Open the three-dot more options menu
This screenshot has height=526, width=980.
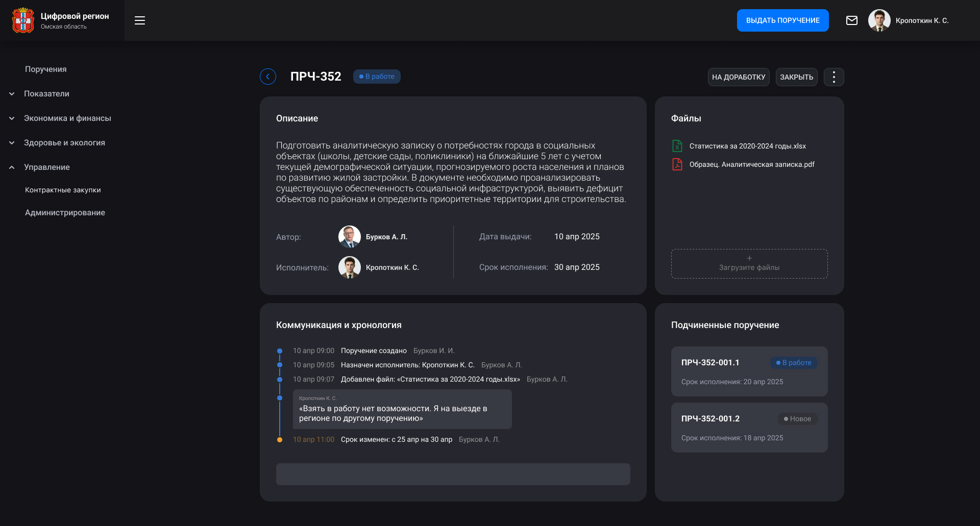[x=834, y=77]
